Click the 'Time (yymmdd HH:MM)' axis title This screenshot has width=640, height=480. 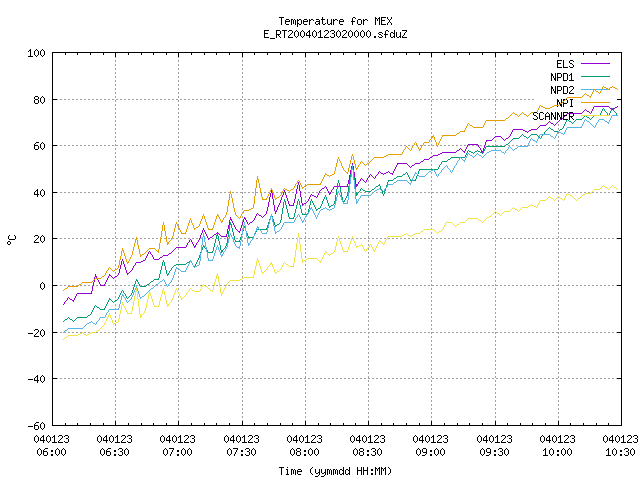335,471
